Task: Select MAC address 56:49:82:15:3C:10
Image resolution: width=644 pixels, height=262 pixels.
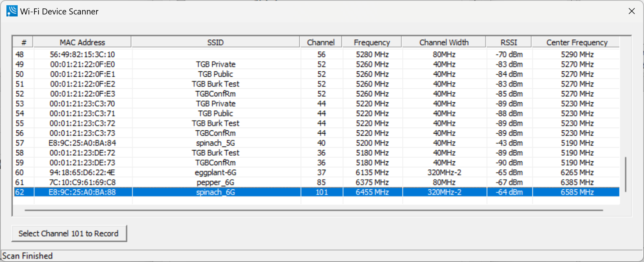Action: (x=82, y=54)
